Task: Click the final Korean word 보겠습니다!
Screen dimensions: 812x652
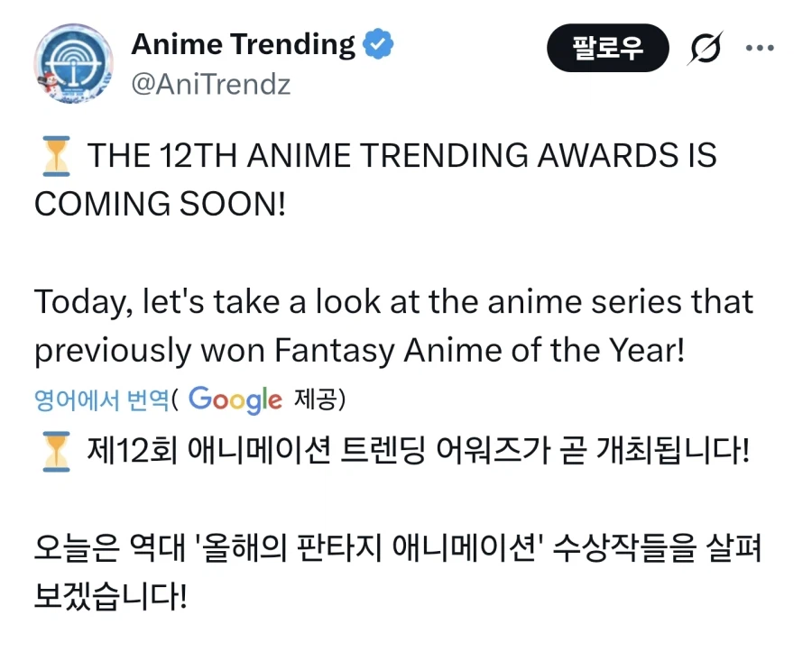Action: [111, 595]
